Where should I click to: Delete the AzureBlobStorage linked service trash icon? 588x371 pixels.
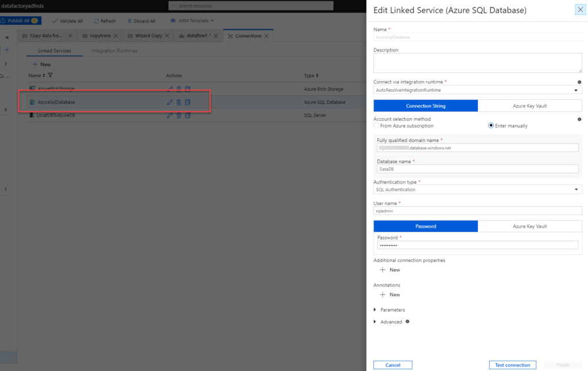179,89
